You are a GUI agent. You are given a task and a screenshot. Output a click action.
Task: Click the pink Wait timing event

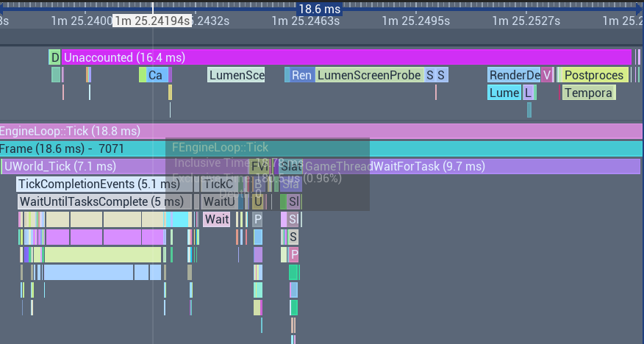tap(216, 219)
